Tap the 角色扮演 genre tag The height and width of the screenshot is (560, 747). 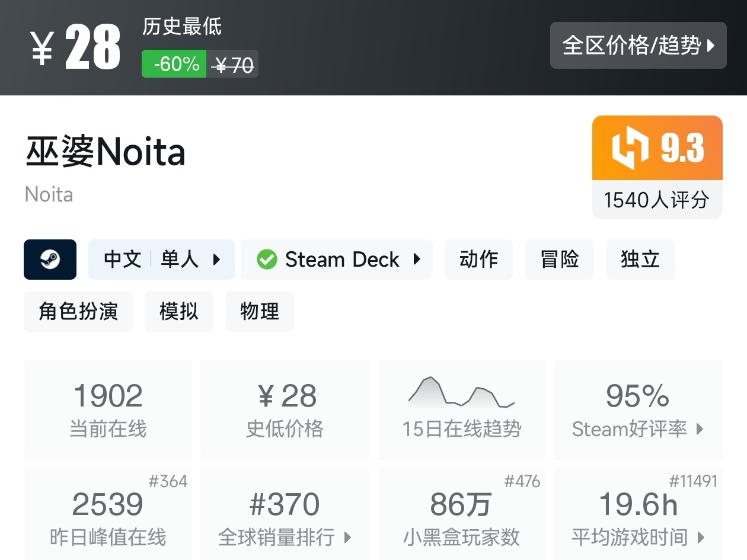tap(78, 312)
